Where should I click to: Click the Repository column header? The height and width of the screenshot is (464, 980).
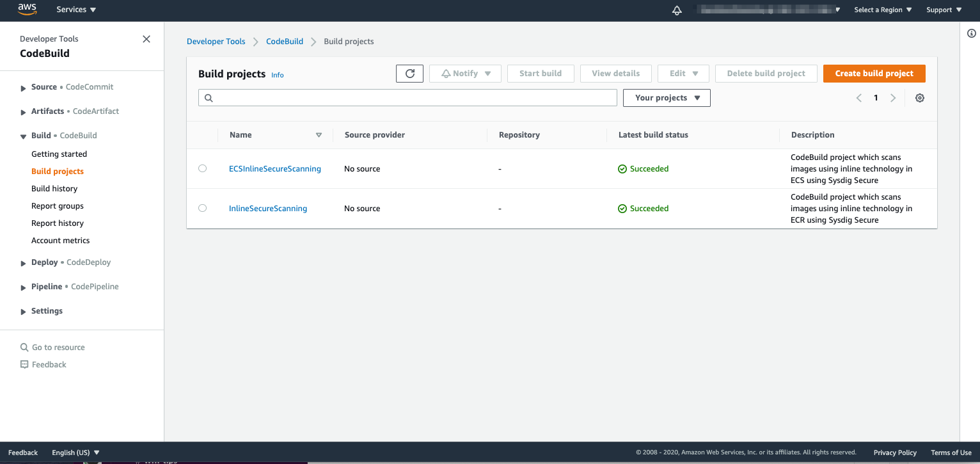point(519,135)
